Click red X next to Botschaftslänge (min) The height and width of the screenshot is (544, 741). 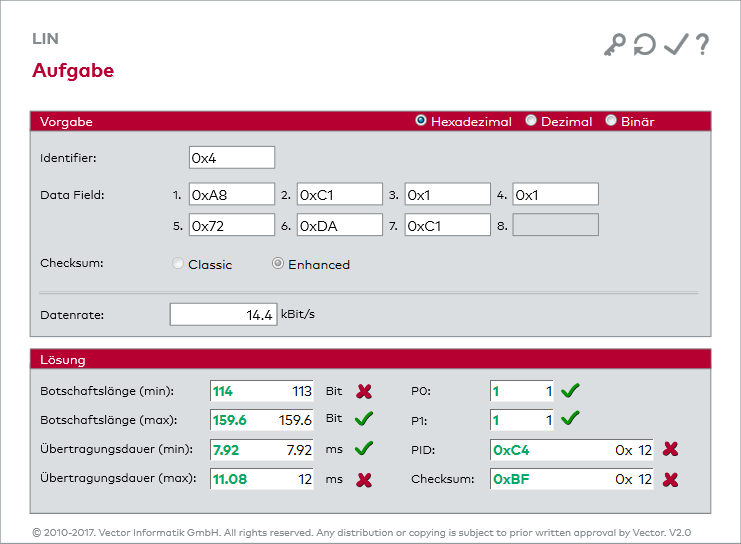(364, 391)
